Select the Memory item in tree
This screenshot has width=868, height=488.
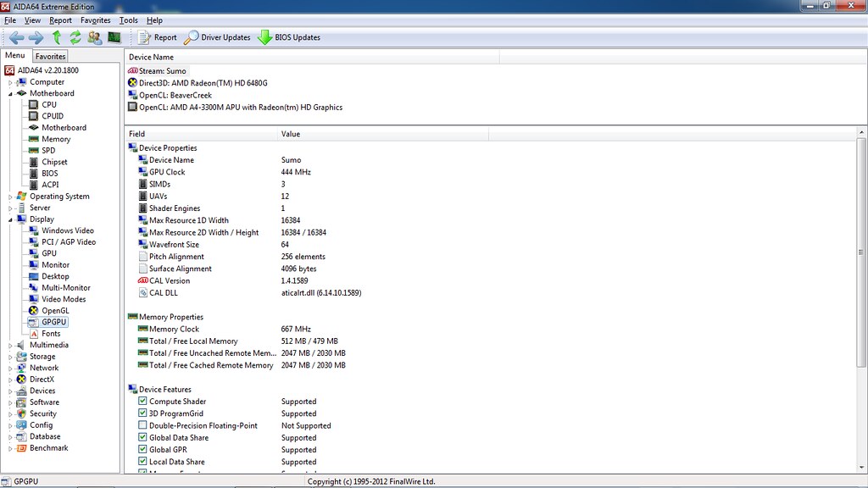56,140
